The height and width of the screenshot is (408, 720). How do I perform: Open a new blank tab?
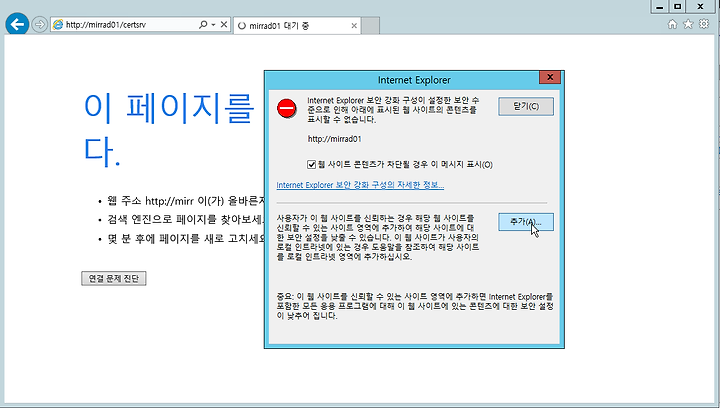[370, 26]
